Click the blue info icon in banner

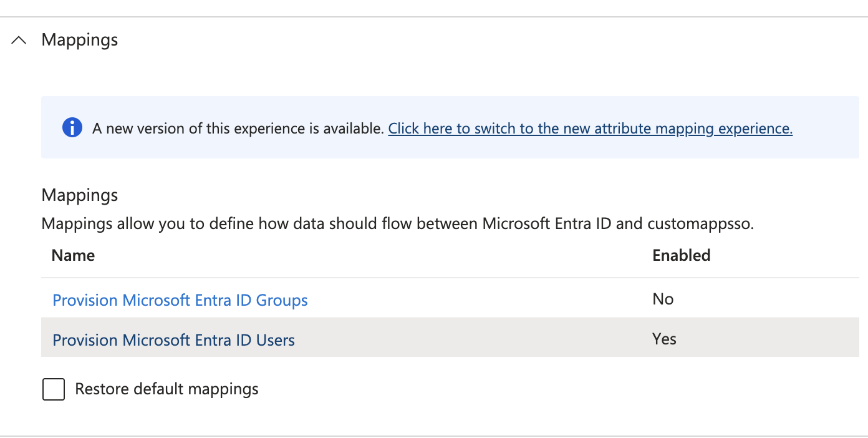[72, 128]
